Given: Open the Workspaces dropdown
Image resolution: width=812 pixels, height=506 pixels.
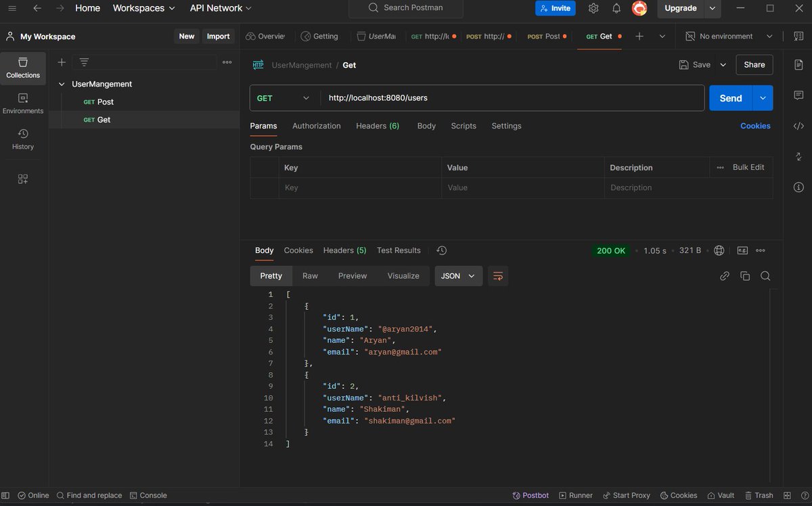Looking at the screenshot, I should [x=143, y=8].
